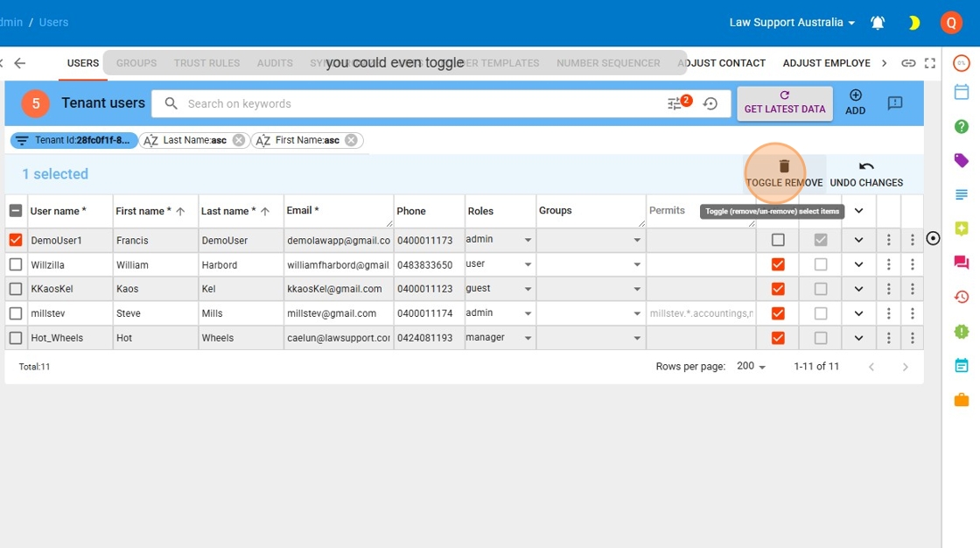Select the millstev row checkbox
This screenshot has width=980, height=548.
(x=16, y=313)
